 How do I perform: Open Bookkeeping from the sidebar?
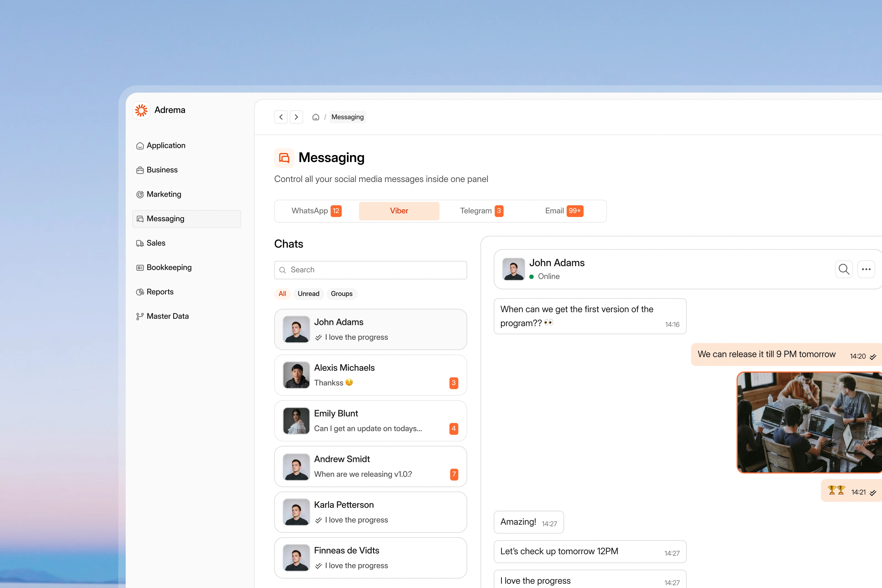point(169,267)
